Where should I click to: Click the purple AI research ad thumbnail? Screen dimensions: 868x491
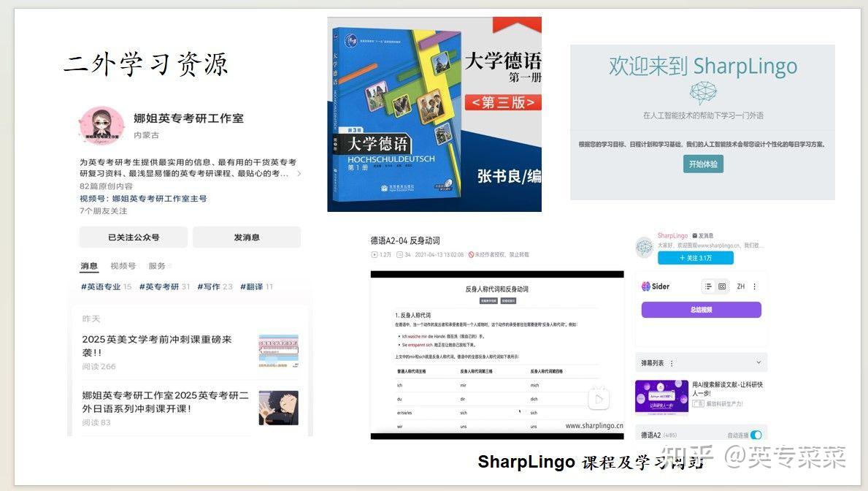661,397
